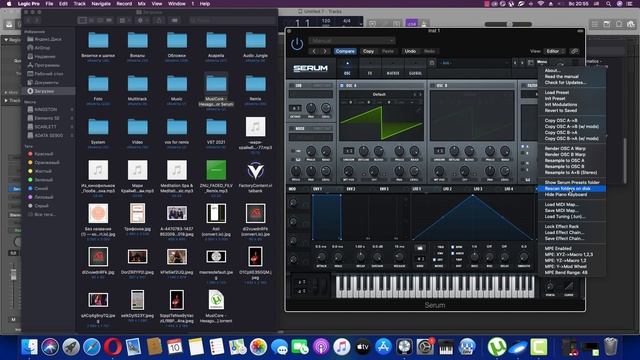Click the link icon in plug-in header

[574, 51]
